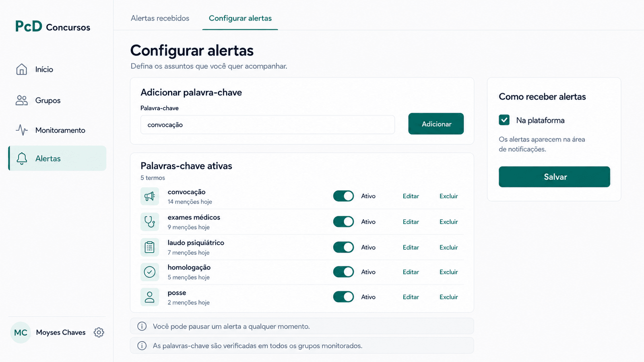Click the checkmark circle icon for homologação
This screenshot has height=362, width=644.
[150, 272]
